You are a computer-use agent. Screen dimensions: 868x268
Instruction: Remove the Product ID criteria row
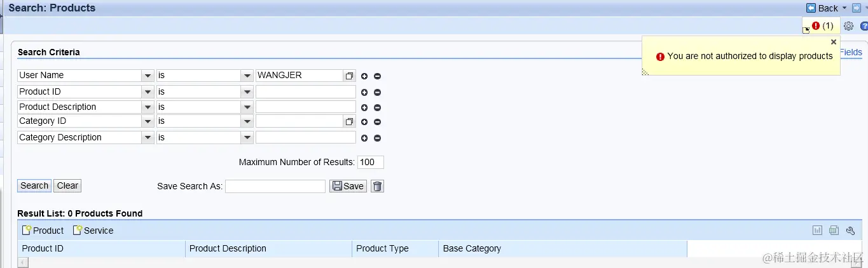[x=377, y=93]
